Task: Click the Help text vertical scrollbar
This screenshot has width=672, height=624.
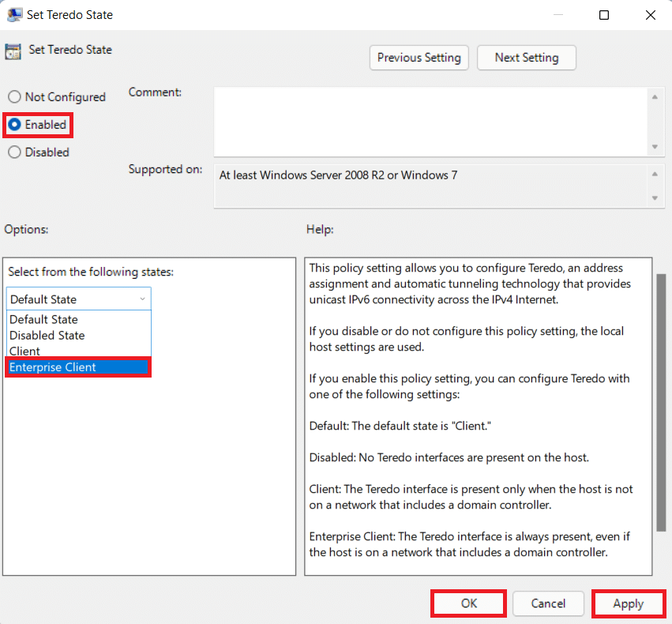Action: 662,403
